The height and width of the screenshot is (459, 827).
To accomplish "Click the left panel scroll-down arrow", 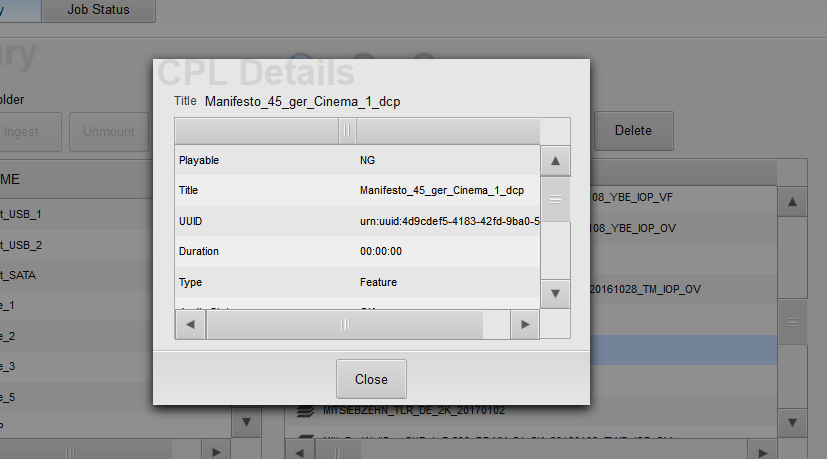I will (246, 423).
